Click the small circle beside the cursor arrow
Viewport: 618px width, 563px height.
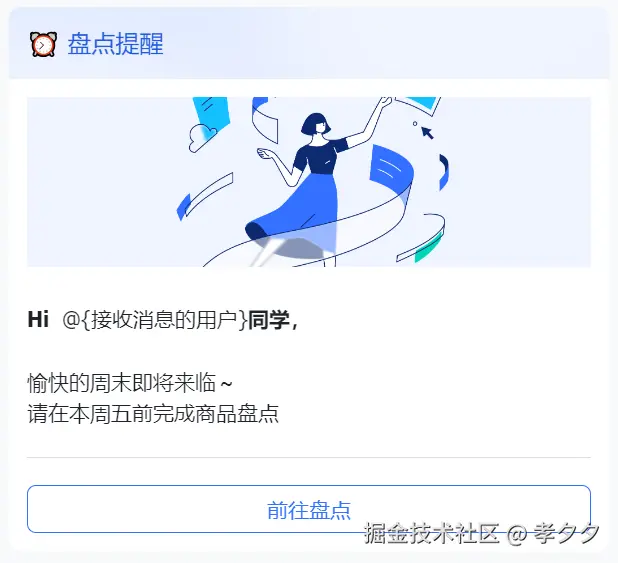pos(415,124)
